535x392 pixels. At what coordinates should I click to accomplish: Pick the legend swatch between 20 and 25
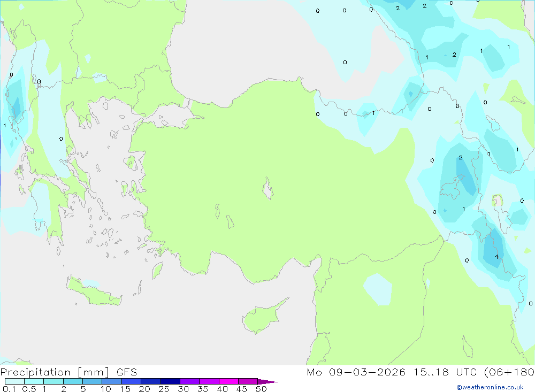tap(151, 381)
